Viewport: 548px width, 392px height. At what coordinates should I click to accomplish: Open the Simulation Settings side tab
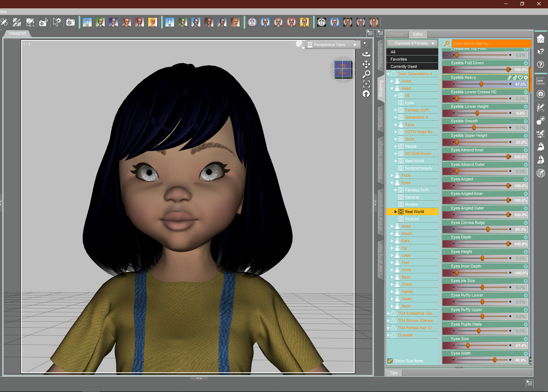point(381,160)
